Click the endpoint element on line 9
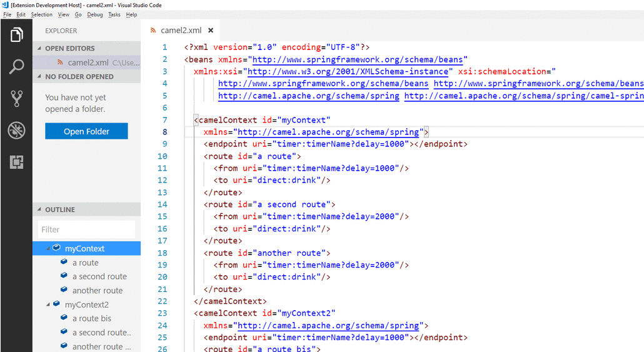Image resolution: width=644 pixels, height=352 pixels. (336, 144)
